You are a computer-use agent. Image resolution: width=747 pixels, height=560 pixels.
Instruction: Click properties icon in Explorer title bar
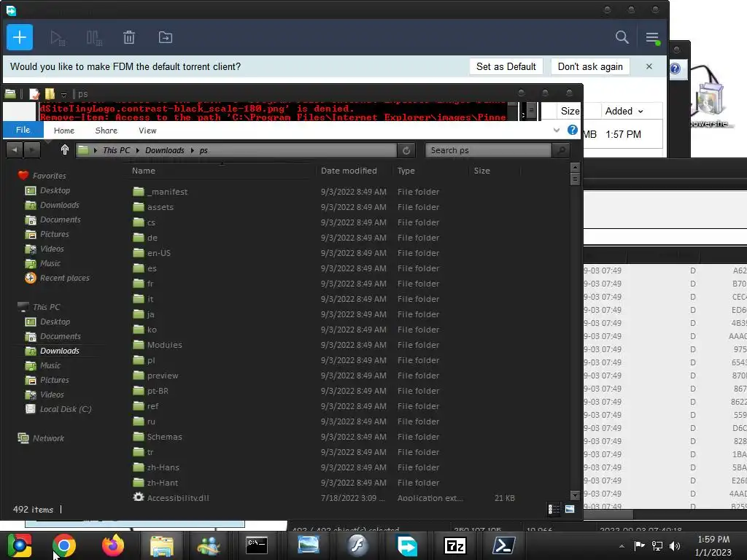(x=34, y=94)
